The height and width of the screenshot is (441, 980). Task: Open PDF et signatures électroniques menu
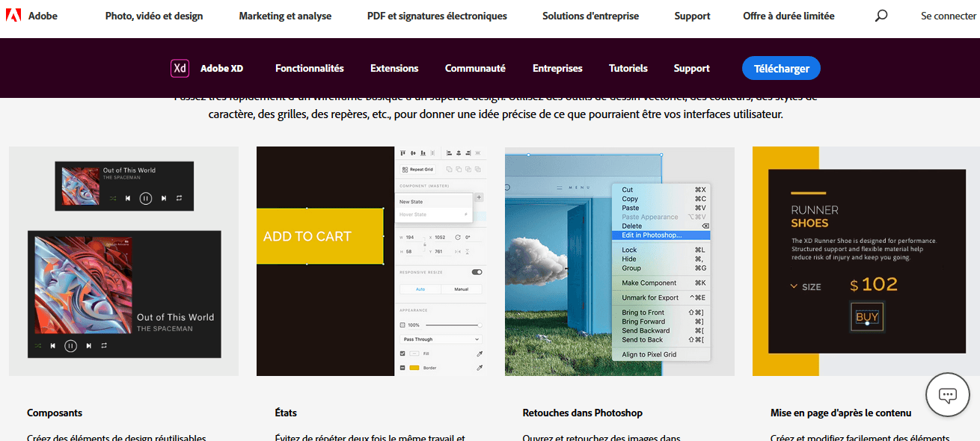(437, 16)
